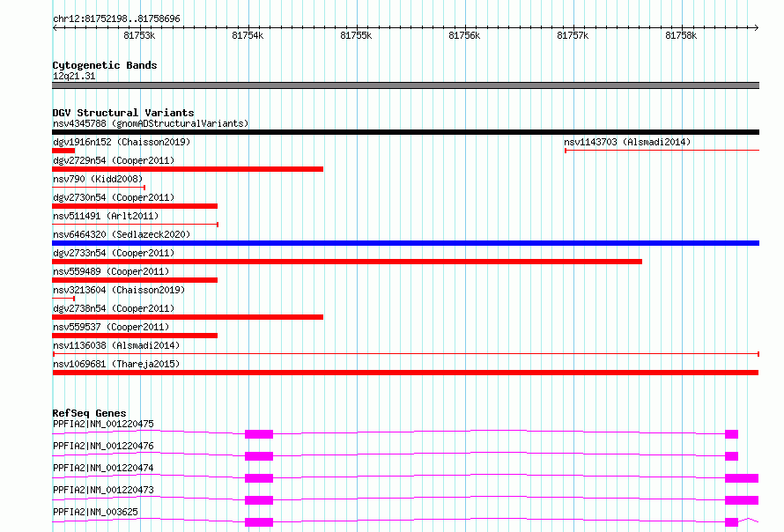Click the thin red nsv1143703 line
The height and width of the screenshot is (532, 784).
tap(662, 151)
